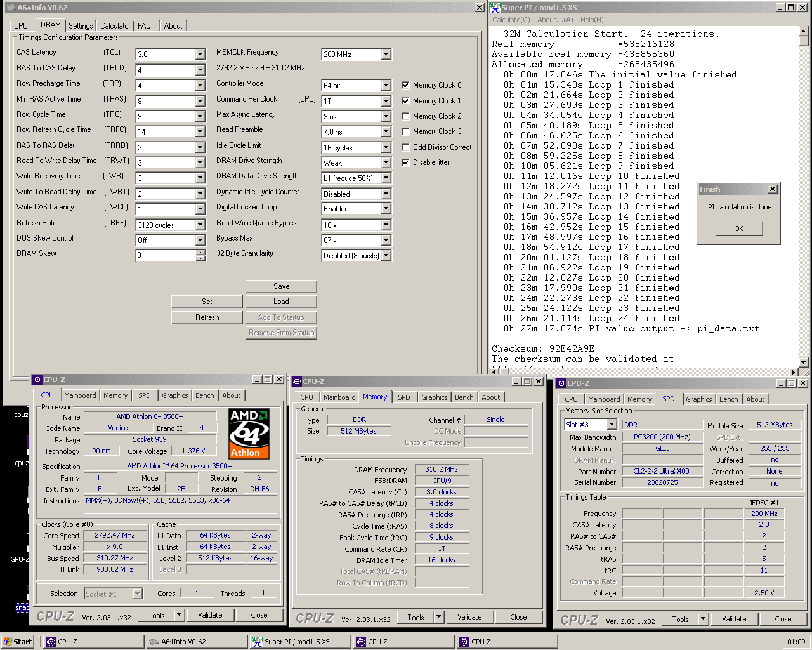Viewport: 812px width, 650px height.
Task: Enable Memory Clock 3 checkbox
Action: pos(405,131)
